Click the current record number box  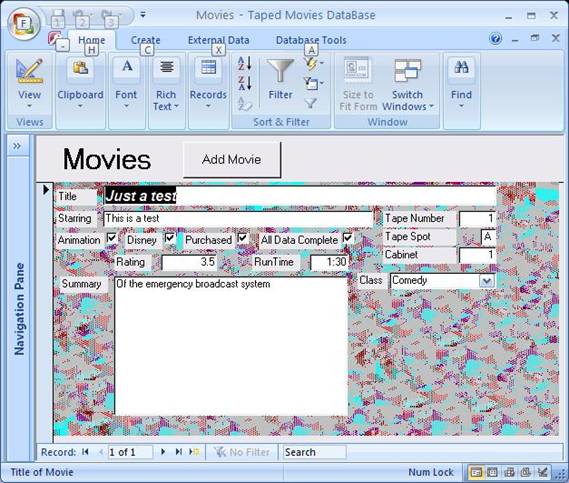click(x=130, y=452)
